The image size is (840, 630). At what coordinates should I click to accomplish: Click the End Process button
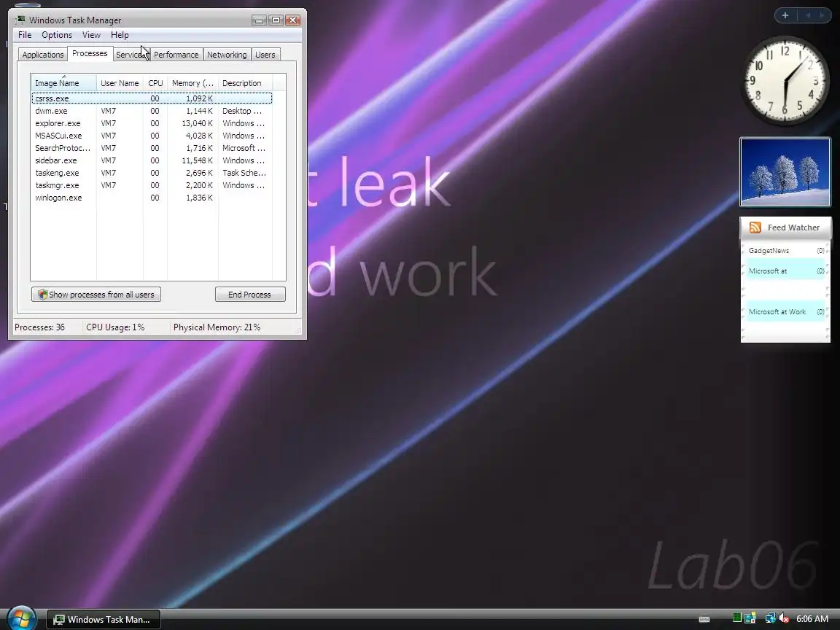tap(250, 294)
